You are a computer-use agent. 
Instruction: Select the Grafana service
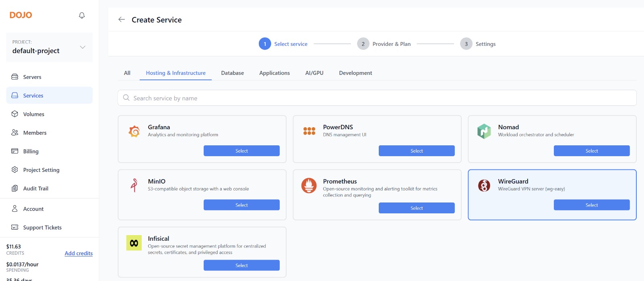(x=242, y=151)
